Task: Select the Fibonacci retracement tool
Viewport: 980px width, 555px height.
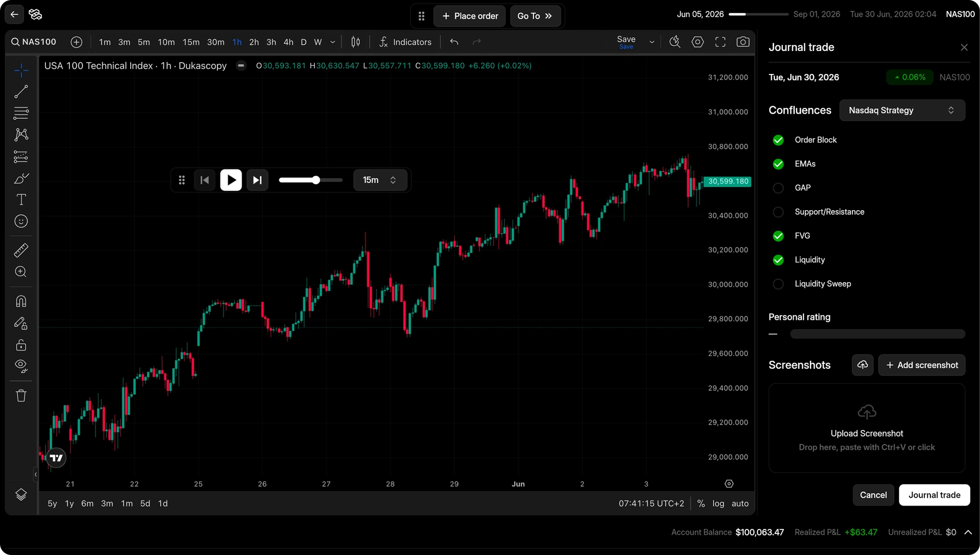Action: click(21, 113)
